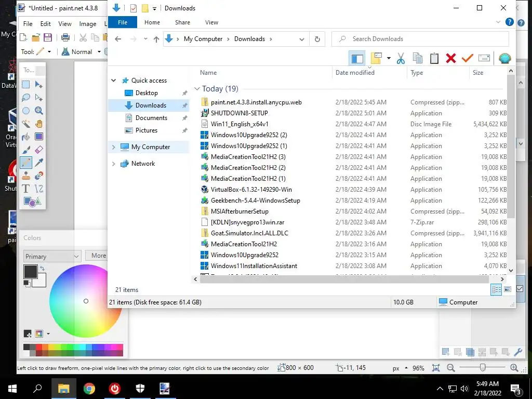Select the Ellipse Select tool
This screenshot has width=532, height=399.
[x=26, y=111]
